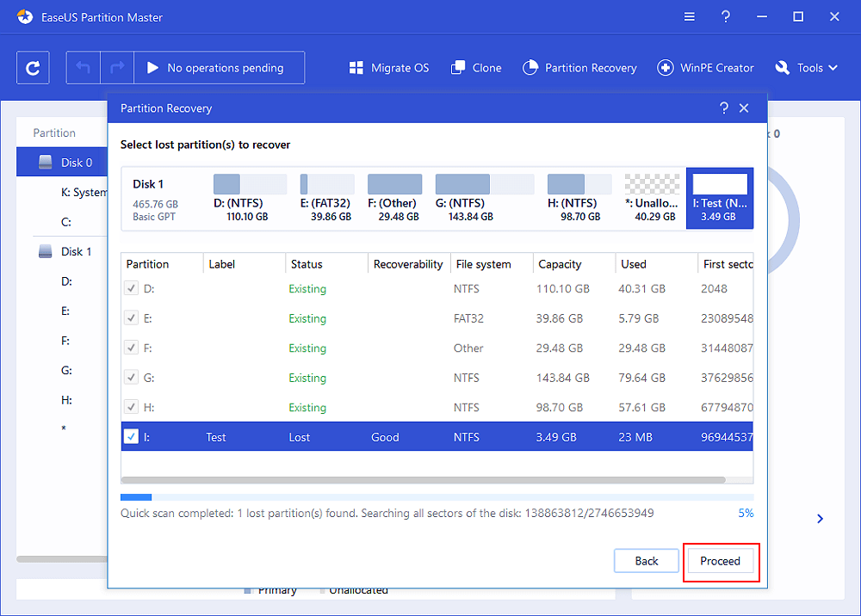Click the scan progress bar
Viewport: 861px width, 616px height.
click(x=437, y=497)
